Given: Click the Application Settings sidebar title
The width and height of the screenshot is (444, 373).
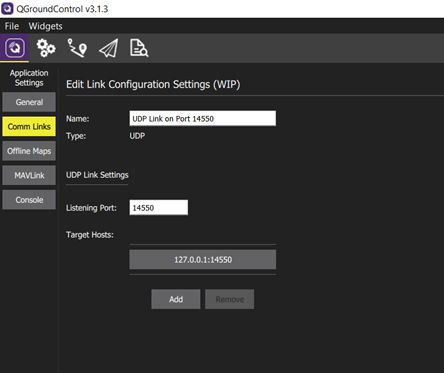Looking at the screenshot, I should pyautogui.click(x=29, y=78).
